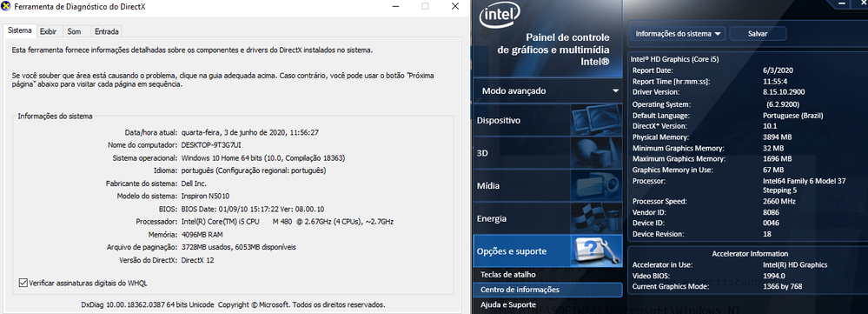This screenshot has width=868, height=314.
Task: Click the 3D shapes icon beside 3D
Action: tap(596, 153)
